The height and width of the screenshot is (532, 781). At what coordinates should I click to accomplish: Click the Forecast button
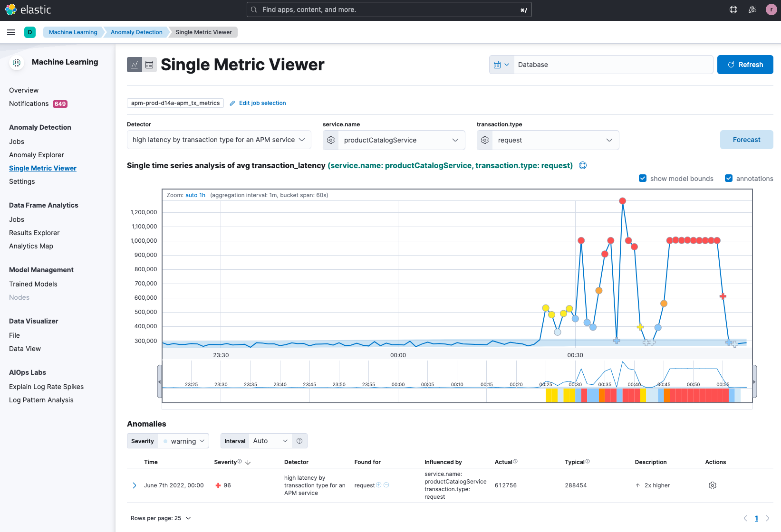(x=746, y=140)
